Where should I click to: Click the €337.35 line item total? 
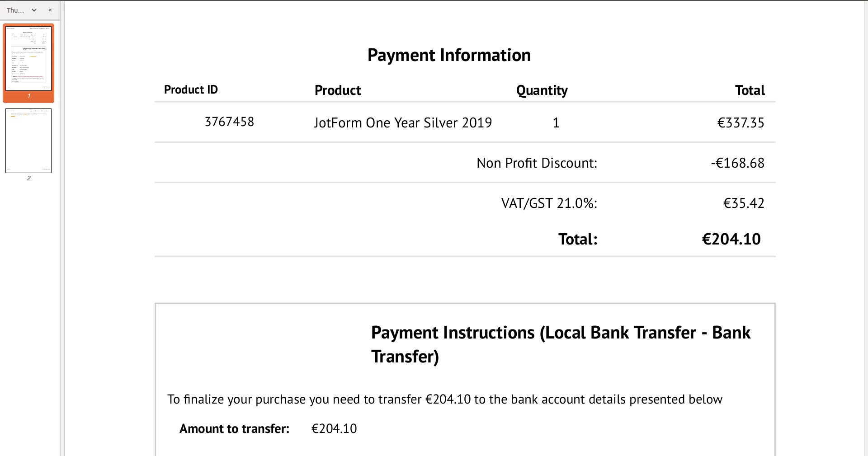(741, 122)
